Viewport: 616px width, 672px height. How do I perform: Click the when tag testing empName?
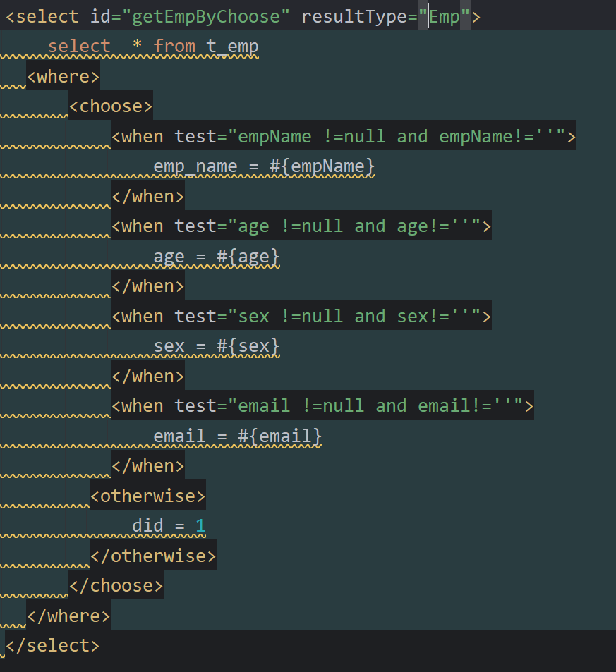pos(344,136)
